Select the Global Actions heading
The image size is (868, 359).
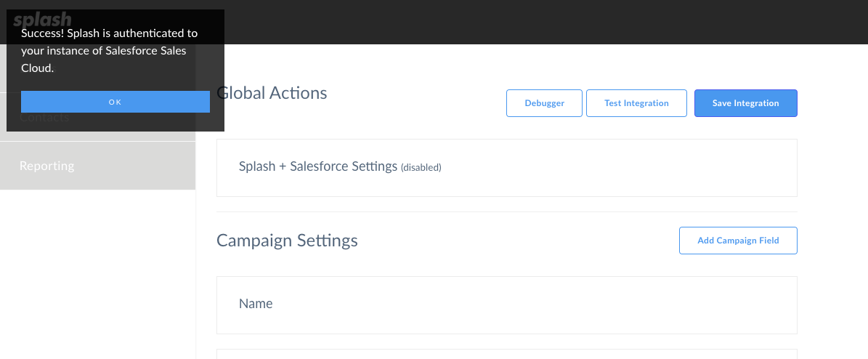pyautogui.click(x=272, y=92)
